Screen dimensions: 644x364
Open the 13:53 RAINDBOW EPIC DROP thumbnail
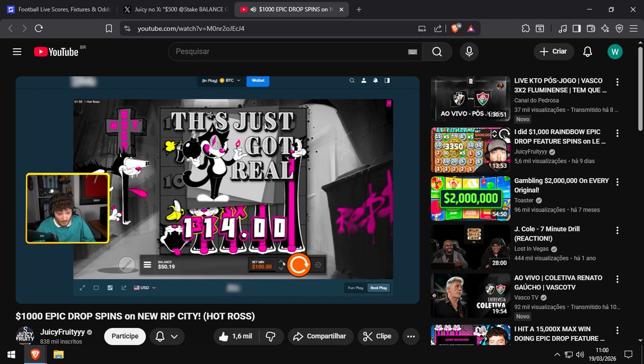click(x=471, y=149)
